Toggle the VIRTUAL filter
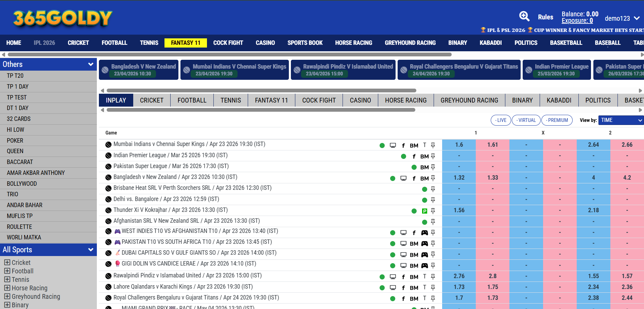 click(x=526, y=120)
